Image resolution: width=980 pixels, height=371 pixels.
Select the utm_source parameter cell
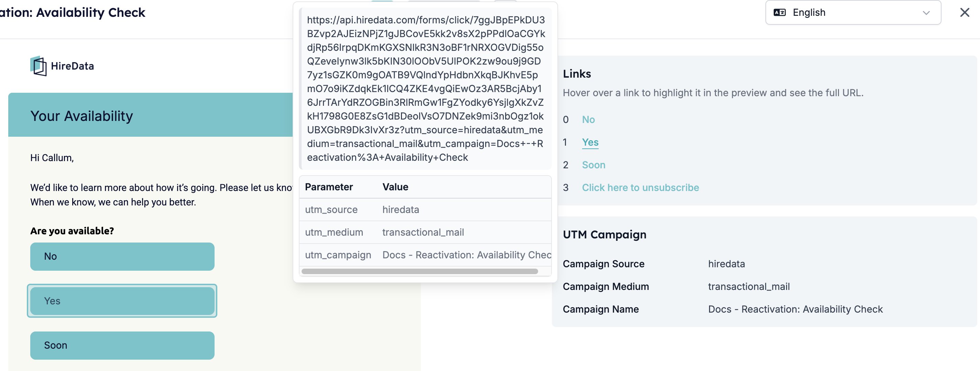coord(331,210)
